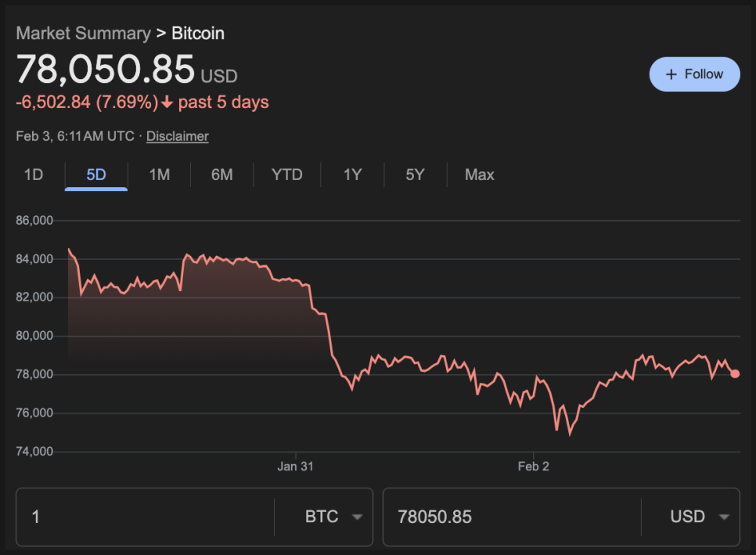Click the BTC amount input field
This screenshot has height=555, width=756.
pos(145,517)
